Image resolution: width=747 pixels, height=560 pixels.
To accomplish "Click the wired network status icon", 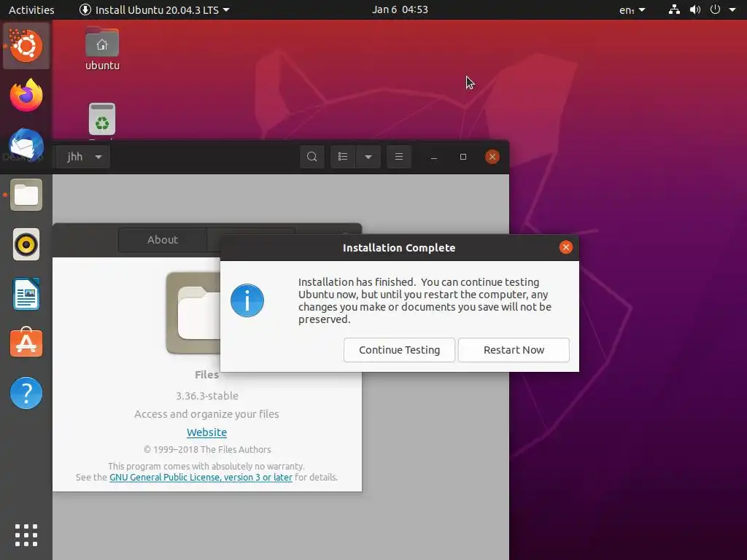I will pyautogui.click(x=674, y=9).
